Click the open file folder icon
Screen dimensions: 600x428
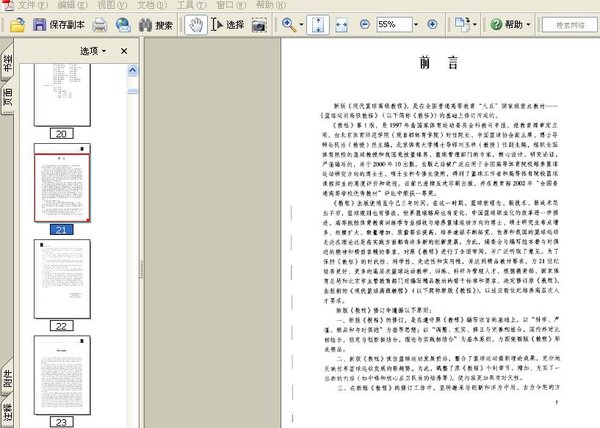tap(17, 25)
